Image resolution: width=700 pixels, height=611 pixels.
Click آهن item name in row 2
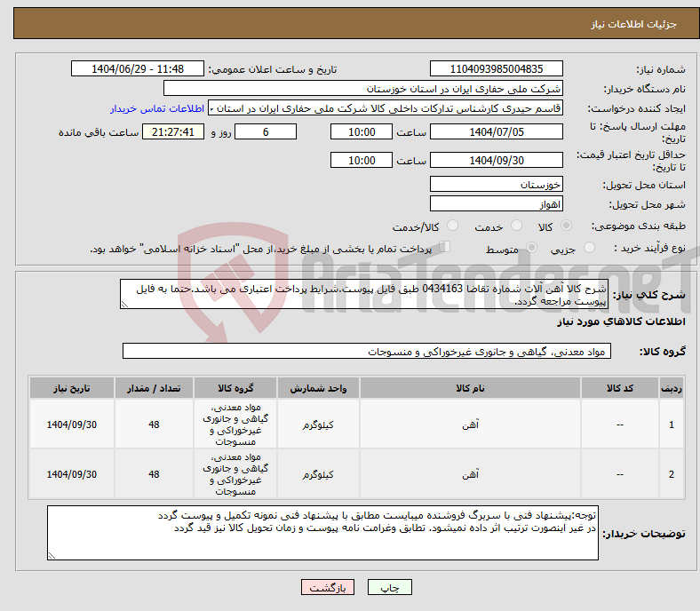point(470,474)
